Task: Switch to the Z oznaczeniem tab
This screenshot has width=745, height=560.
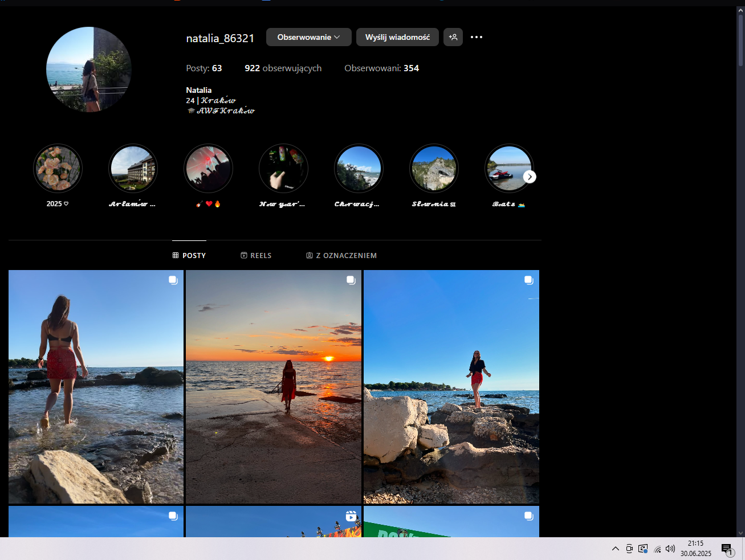Action: (x=341, y=256)
